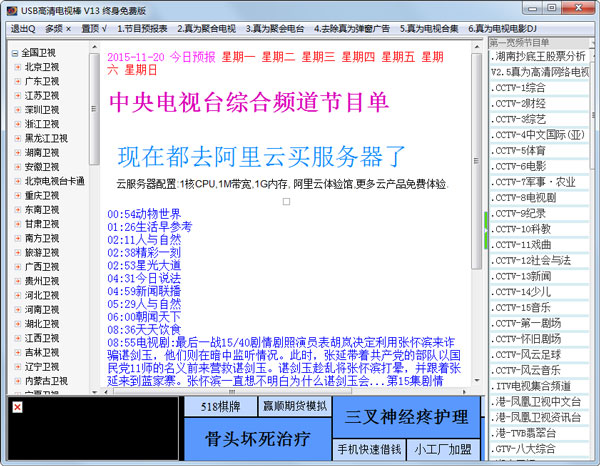Click the icon beside 北京卫视
Image resolution: width=600 pixels, height=466 pixels.
click(18, 67)
